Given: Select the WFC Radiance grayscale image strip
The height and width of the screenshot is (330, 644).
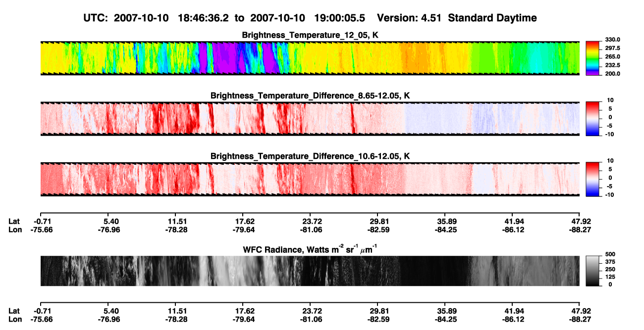Looking at the screenshot, I should 310,271.
